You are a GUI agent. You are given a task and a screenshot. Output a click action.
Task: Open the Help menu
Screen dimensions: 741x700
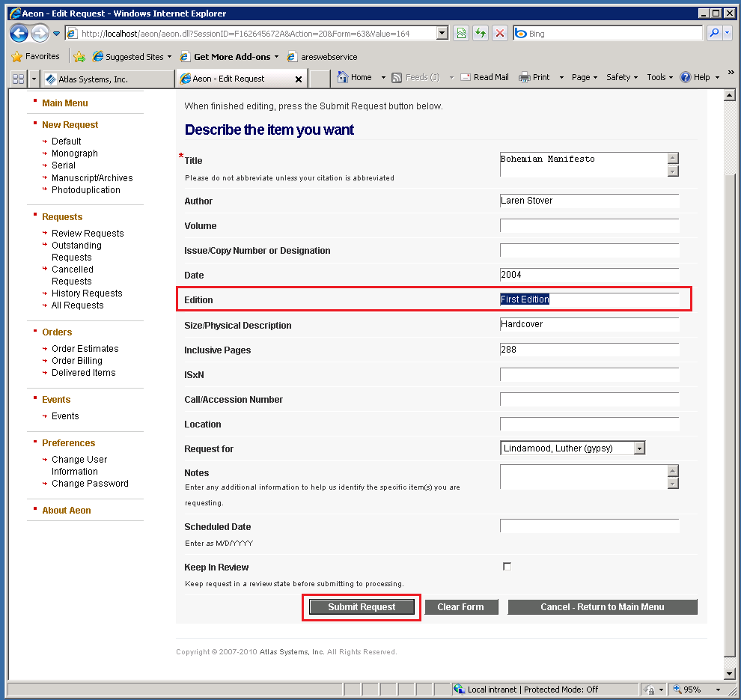click(699, 78)
